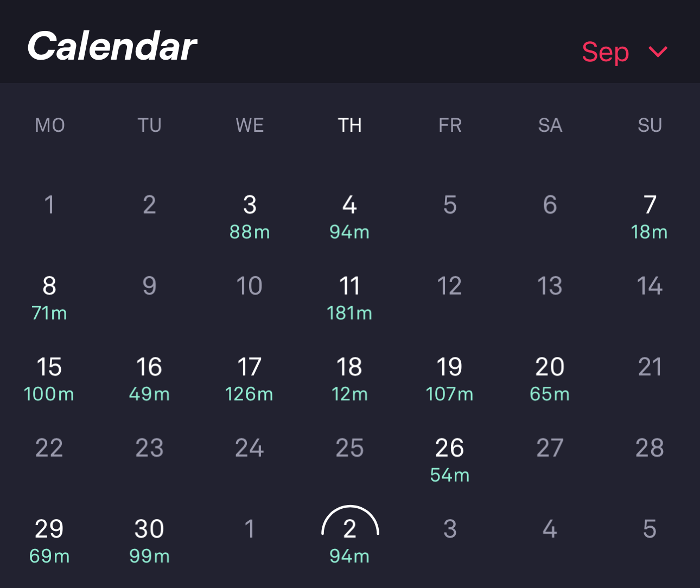Select September 29 with 69m
Image resolution: width=700 pixels, height=588 pixels.
49,540
